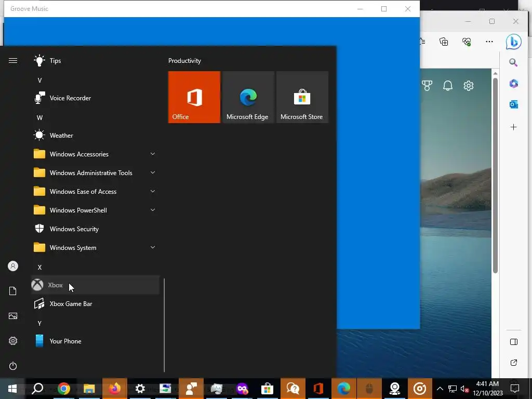Maximize the Groove Music window
The image size is (532, 399).
point(384,9)
